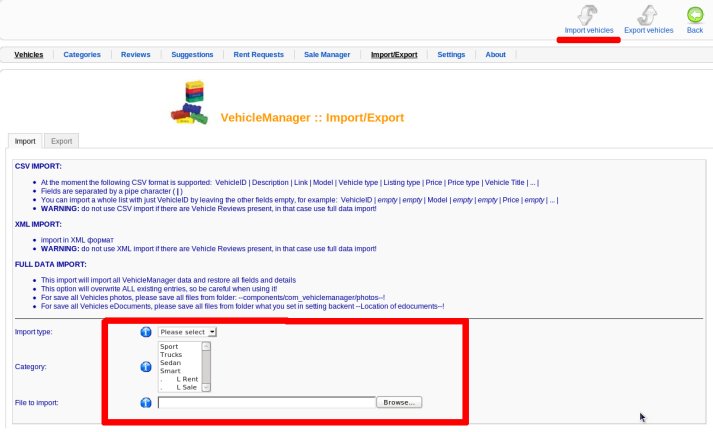The width and height of the screenshot is (713, 432).
Task: Expand the Please select import type dropdown
Action: 187,332
